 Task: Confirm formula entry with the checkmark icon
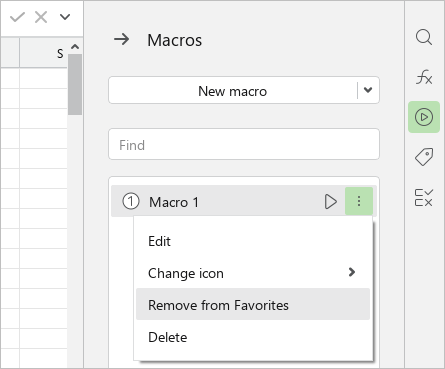(17, 17)
